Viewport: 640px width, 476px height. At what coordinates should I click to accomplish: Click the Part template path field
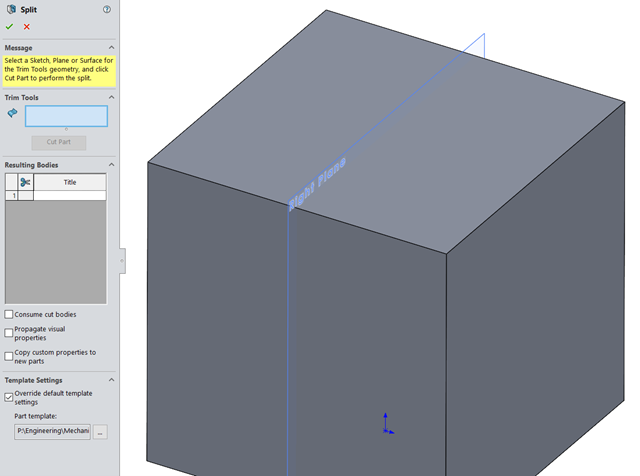pyautogui.click(x=52, y=432)
